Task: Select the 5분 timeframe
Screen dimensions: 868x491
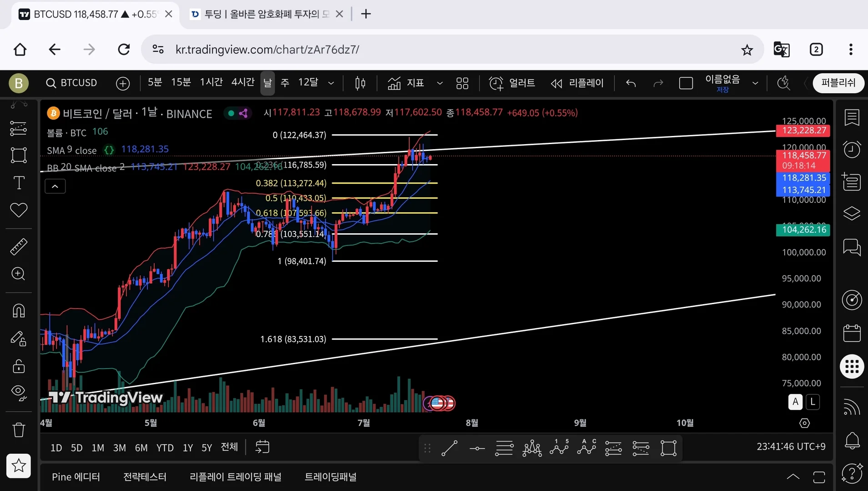Action: pyautogui.click(x=155, y=82)
